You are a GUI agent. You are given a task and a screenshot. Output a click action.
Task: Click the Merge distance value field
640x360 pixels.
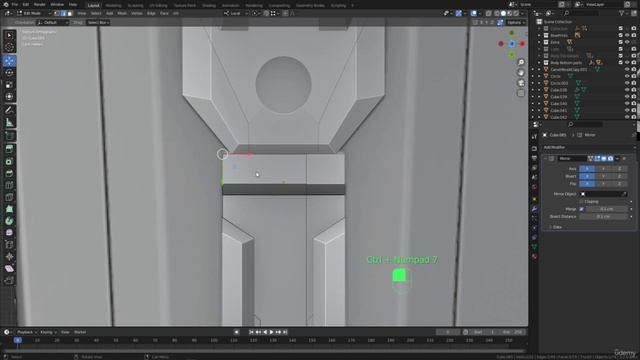(607, 209)
